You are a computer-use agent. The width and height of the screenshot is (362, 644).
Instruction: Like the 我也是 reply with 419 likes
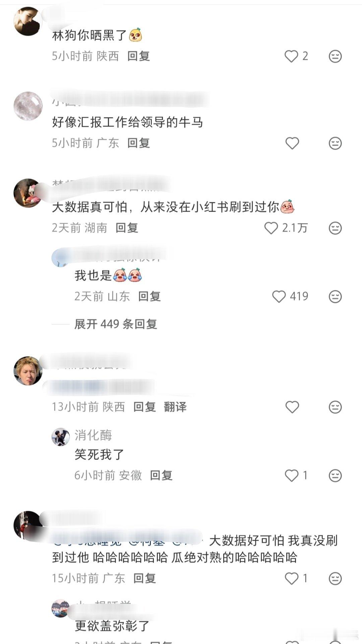(279, 297)
